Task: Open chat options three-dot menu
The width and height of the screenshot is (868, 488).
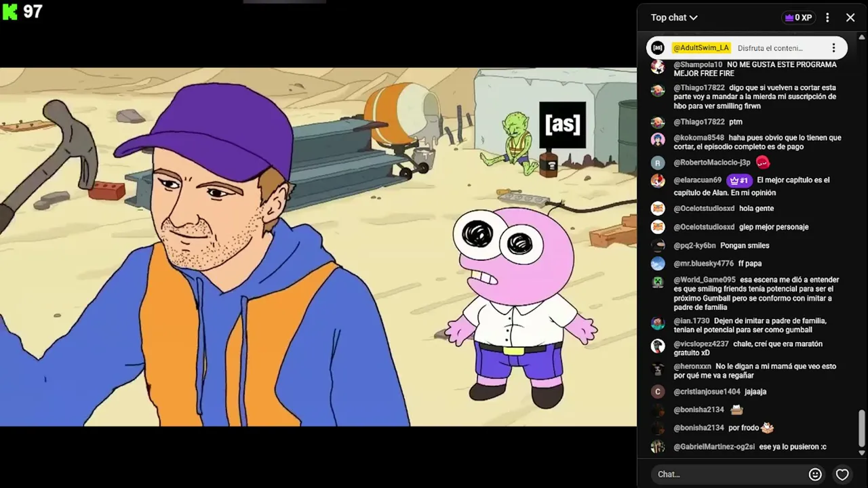Action: tap(827, 18)
